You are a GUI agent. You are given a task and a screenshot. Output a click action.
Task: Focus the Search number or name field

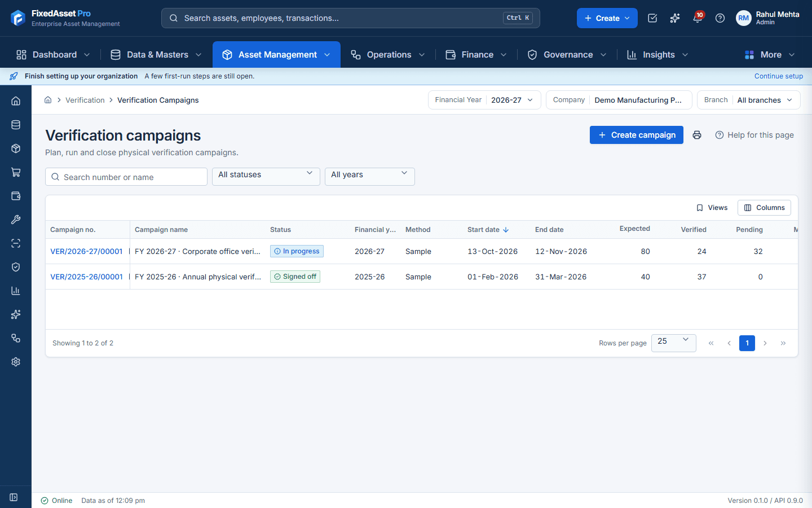tap(126, 177)
